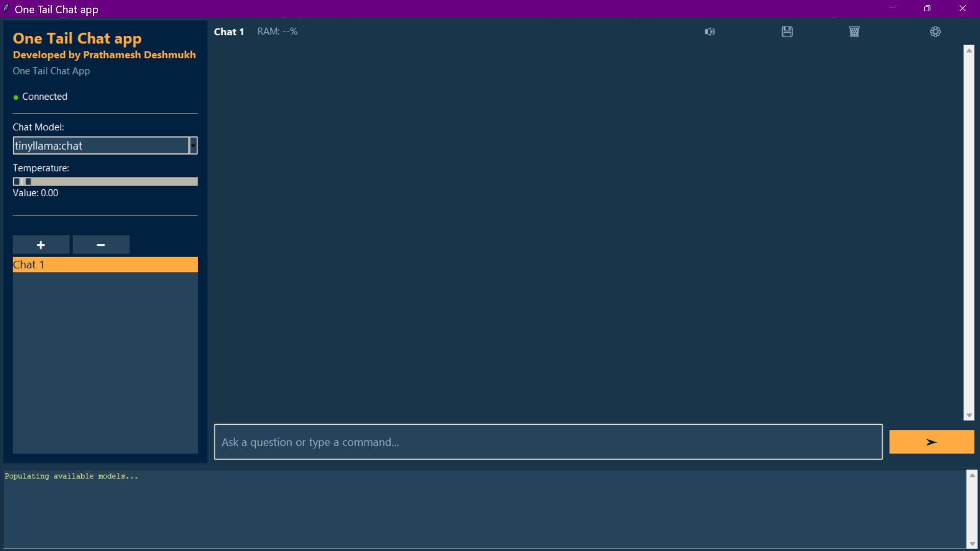This screenshot has width=980, height=551.
Task: Click the save chat floppy disk icon
Action: (787, 32)
